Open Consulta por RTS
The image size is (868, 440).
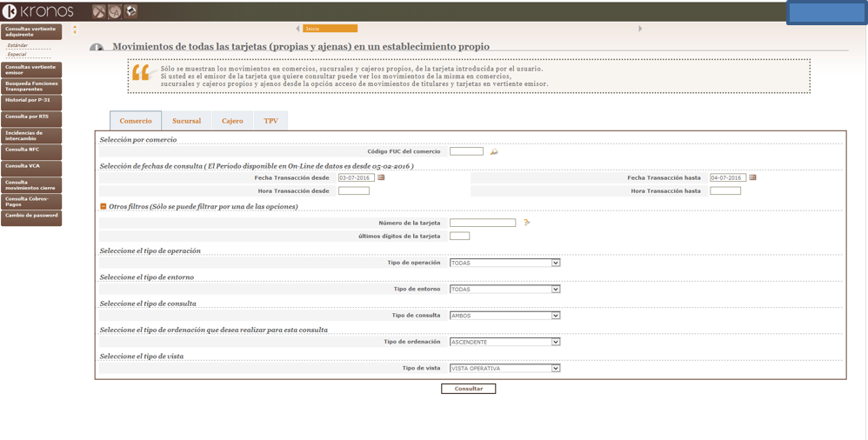31,119
